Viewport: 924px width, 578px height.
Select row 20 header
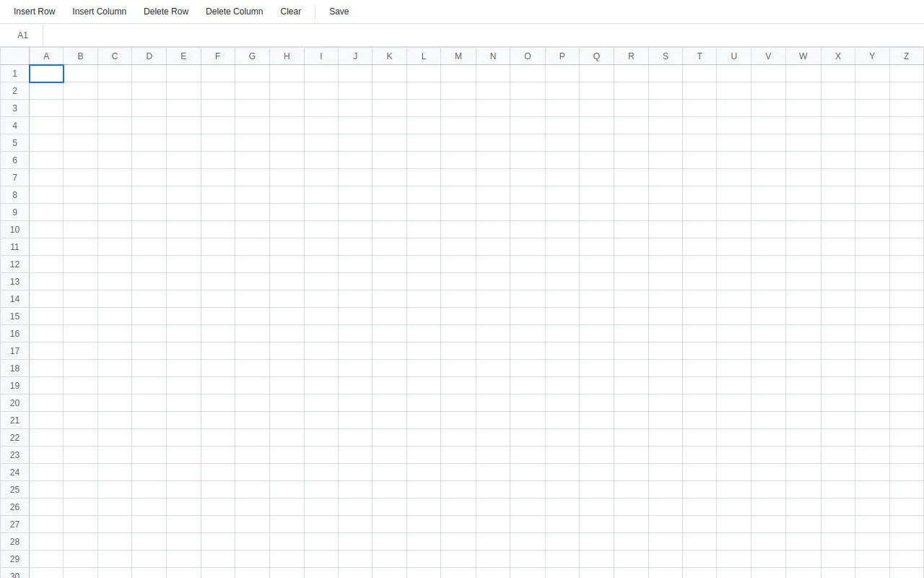(14, 403)
